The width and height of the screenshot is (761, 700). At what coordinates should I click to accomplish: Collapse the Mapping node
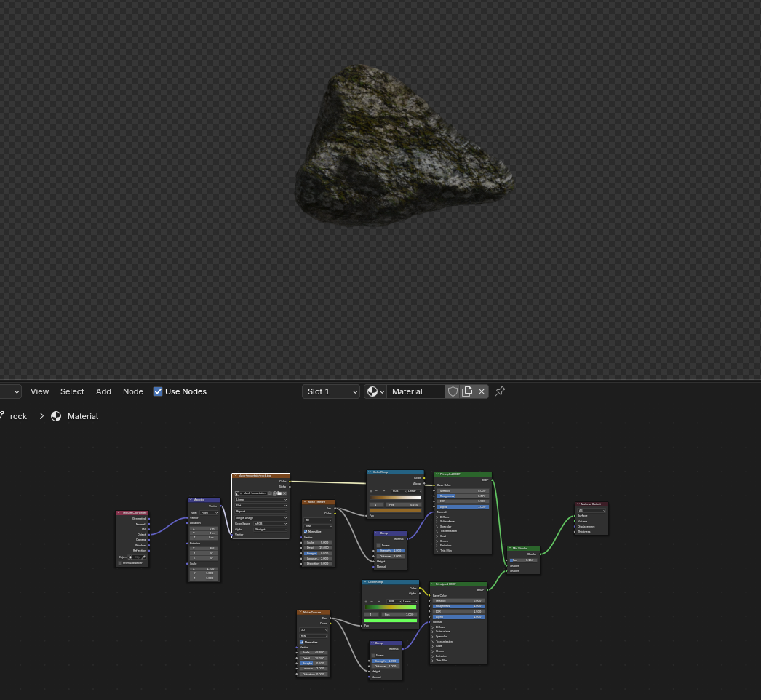[x=191, y=499]
